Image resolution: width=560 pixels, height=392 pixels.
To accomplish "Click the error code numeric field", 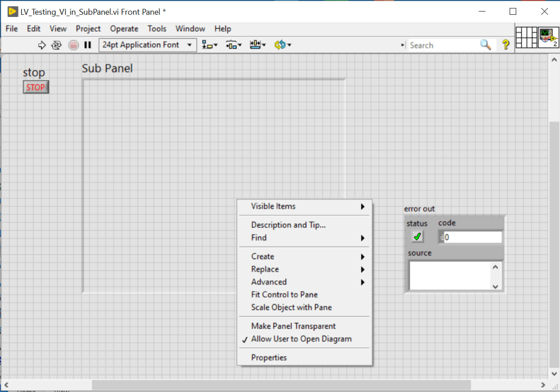I will coord(472,237).
